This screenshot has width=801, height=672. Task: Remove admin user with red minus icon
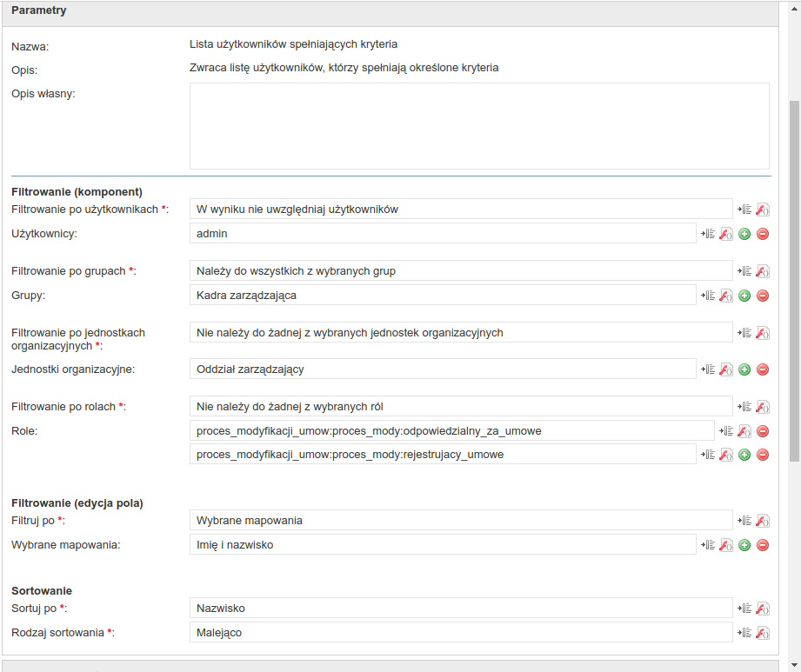point(762,234)
